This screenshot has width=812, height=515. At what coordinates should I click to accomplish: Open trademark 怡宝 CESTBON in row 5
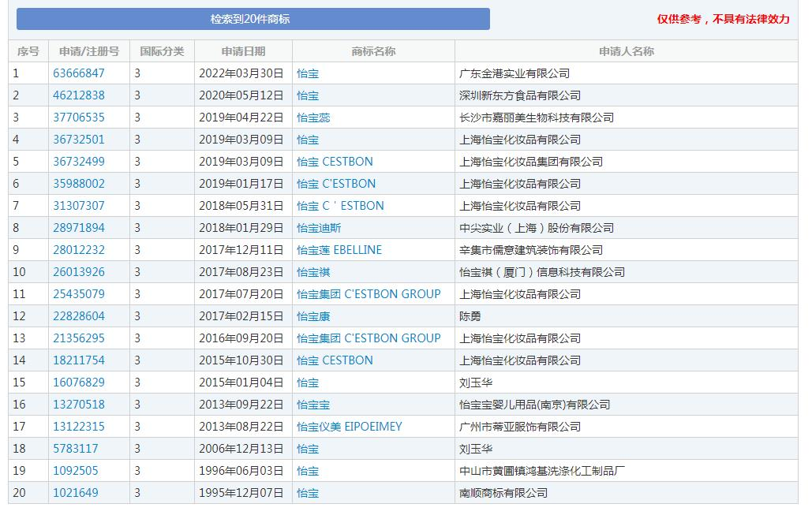335,162
